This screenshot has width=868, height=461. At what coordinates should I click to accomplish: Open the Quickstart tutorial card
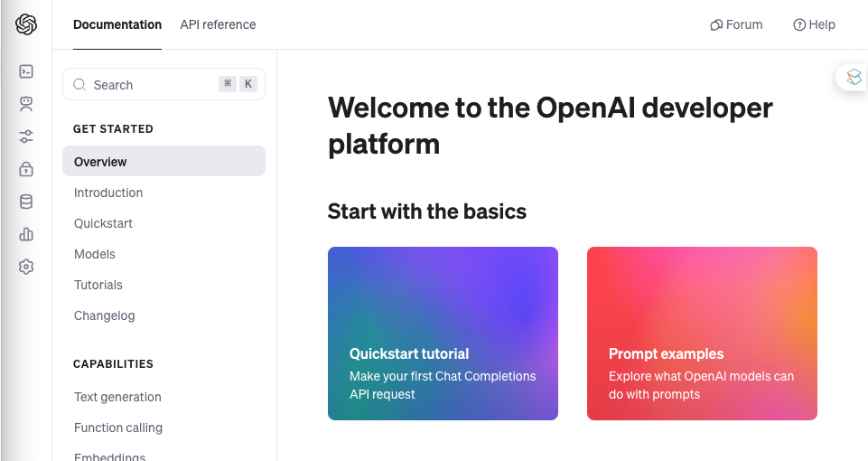[443, 334]
